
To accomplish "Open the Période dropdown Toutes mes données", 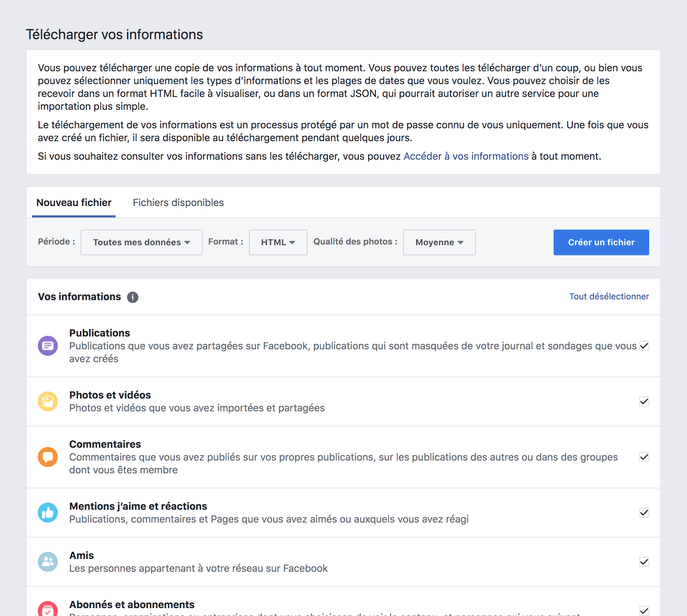I will point(142,242).
